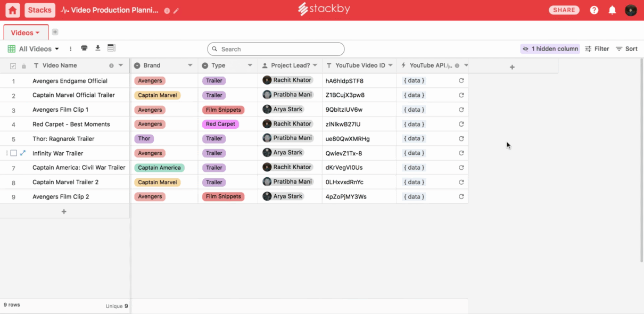This screenshot has height=314, width=644.
Task: Open the YouTube Video ID column dropdown
Action: click(390, 65)
